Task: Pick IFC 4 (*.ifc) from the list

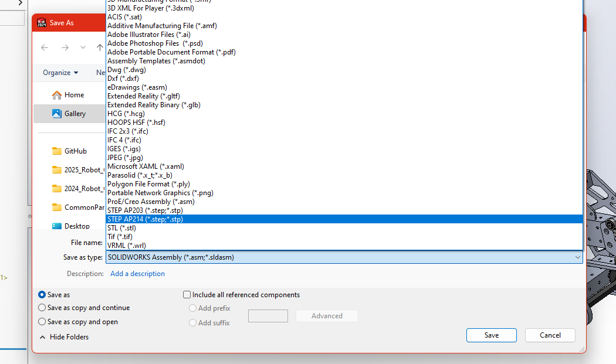Action: (x=344, y=140)
